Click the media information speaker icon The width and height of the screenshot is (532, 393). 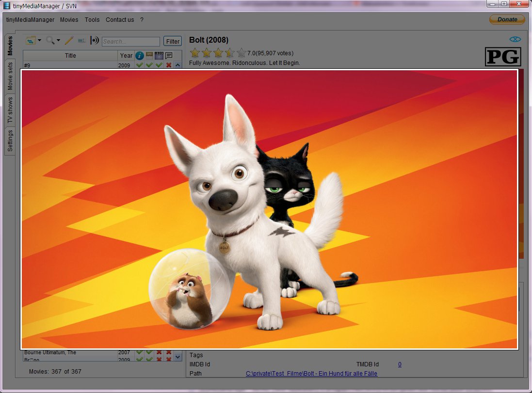pyautogui.click(x=94, y=41)
